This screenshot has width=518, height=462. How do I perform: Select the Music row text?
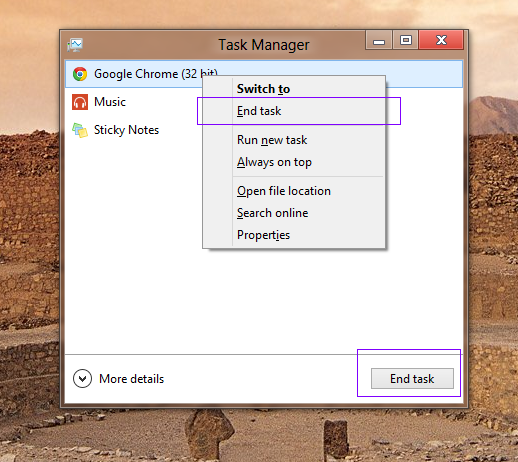click(110, 102)
